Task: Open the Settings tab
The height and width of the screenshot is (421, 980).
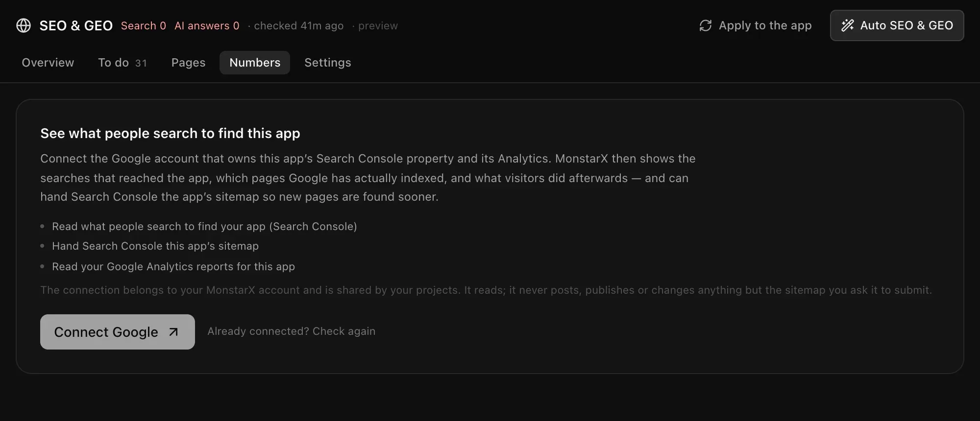Action: 328,63
